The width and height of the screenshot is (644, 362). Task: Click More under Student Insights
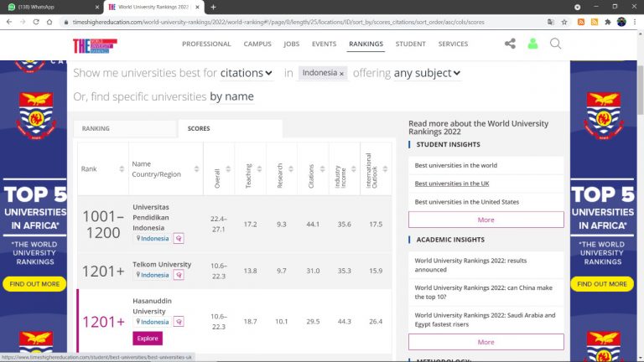point(486,220)
